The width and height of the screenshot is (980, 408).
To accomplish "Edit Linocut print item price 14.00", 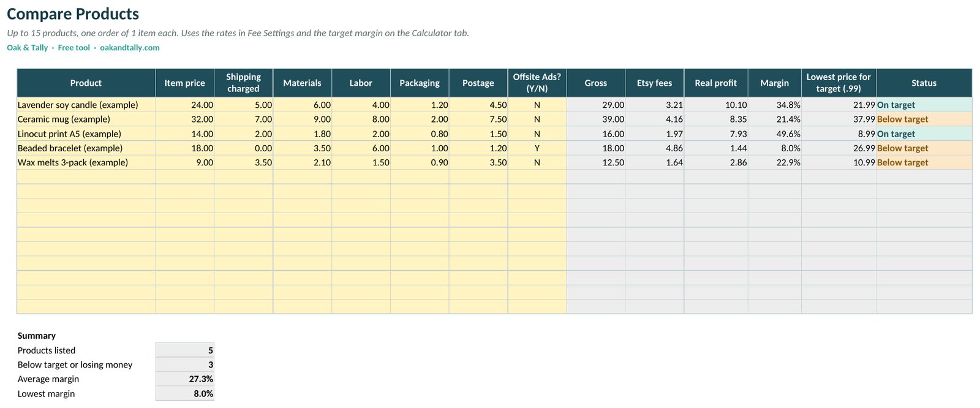I will click(x=184, y=134).
